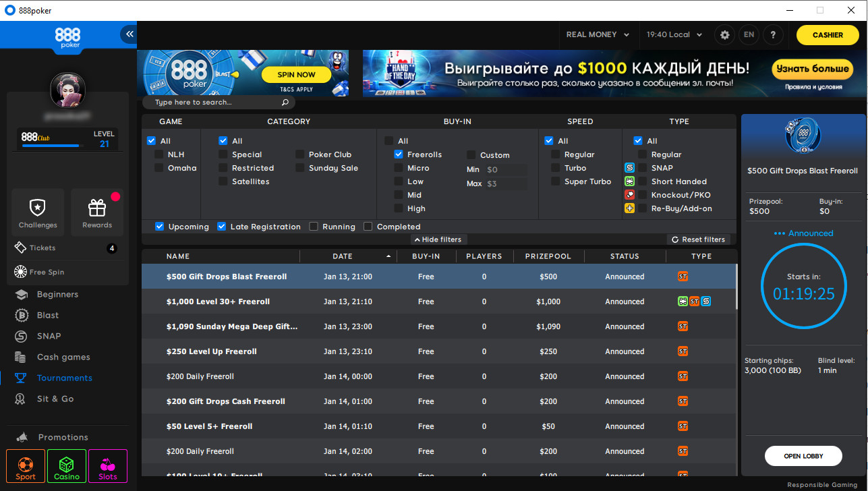Go to Sit & Go section
Image resolution: width=868 pixels, height=491 pixels.
[x=55, y=399]
